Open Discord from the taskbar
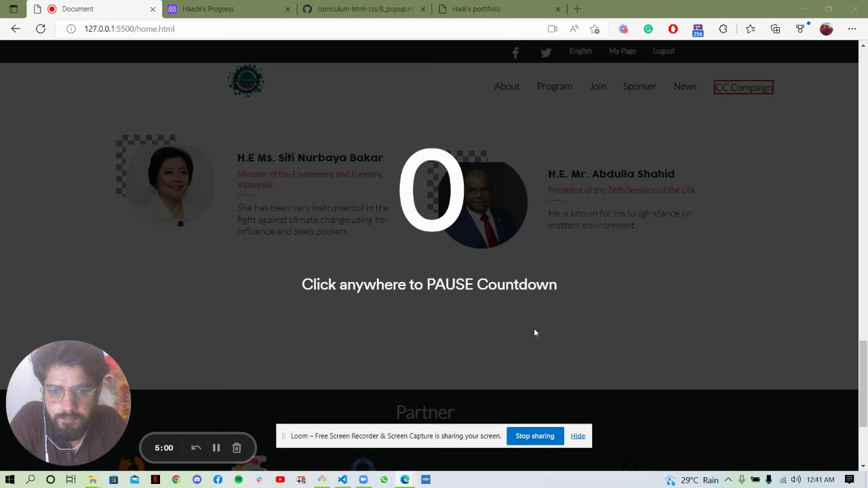Viewport: 868px width, 488px height. tap(197, 479)
